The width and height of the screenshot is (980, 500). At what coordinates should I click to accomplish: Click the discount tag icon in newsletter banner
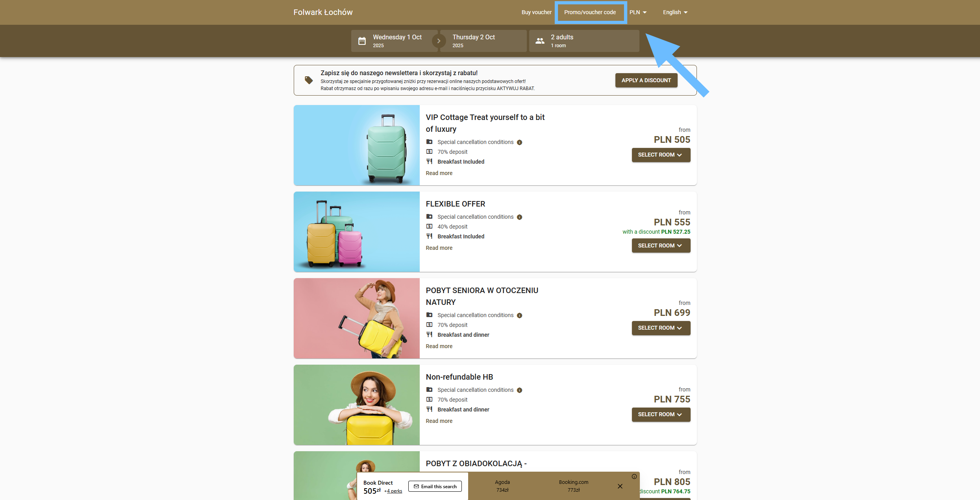pyautogui.click(x=309, y=80)
